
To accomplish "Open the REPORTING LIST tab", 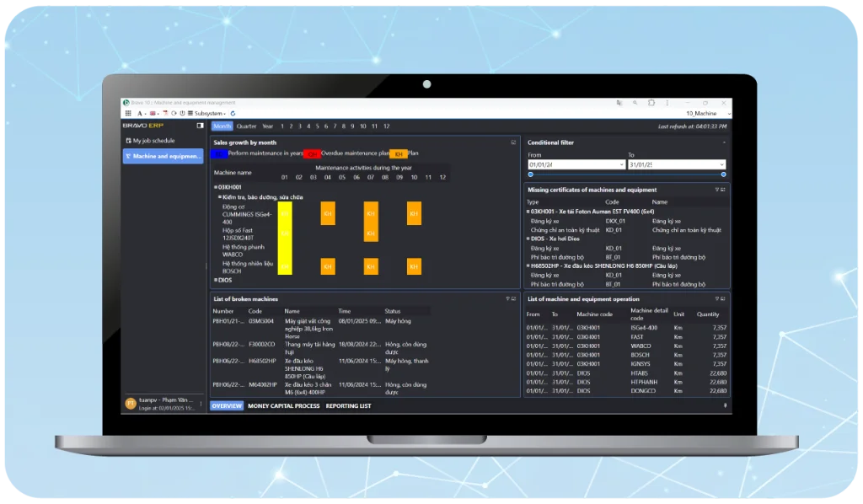I will click(x=348, y=405).
